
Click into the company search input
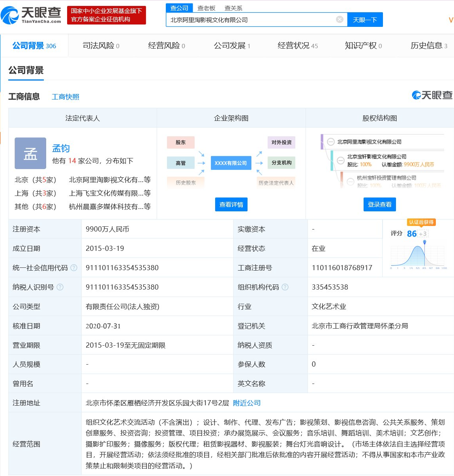click(251, 20)
